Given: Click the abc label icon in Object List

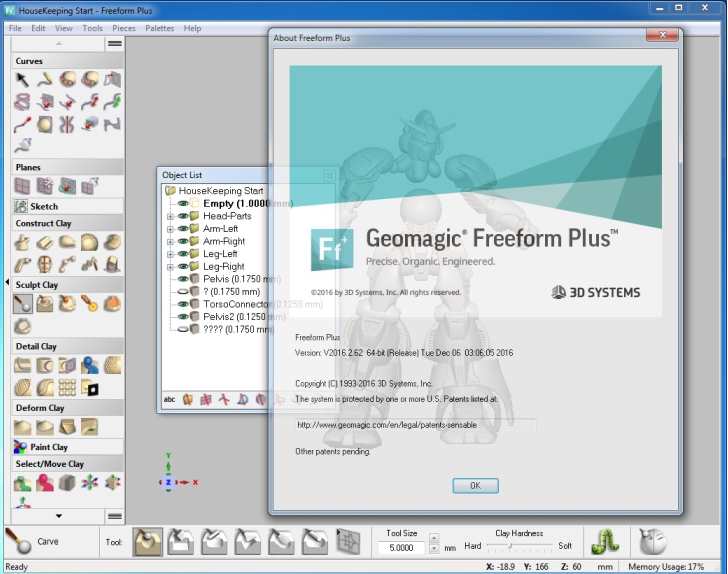Looking at the screenshot, I should pos(169,399).
